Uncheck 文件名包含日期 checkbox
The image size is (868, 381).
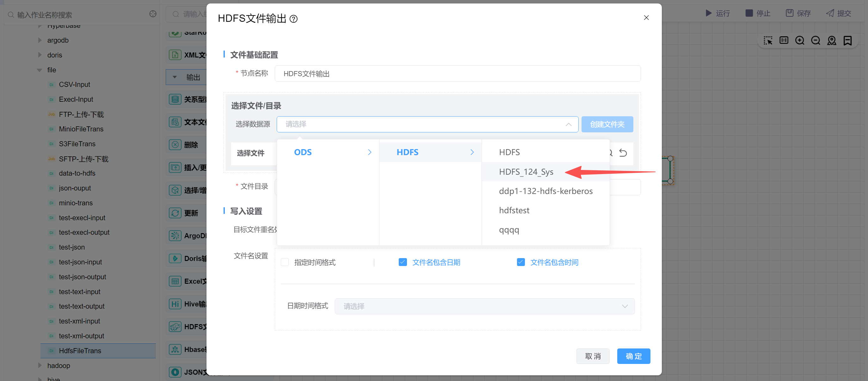403,262
